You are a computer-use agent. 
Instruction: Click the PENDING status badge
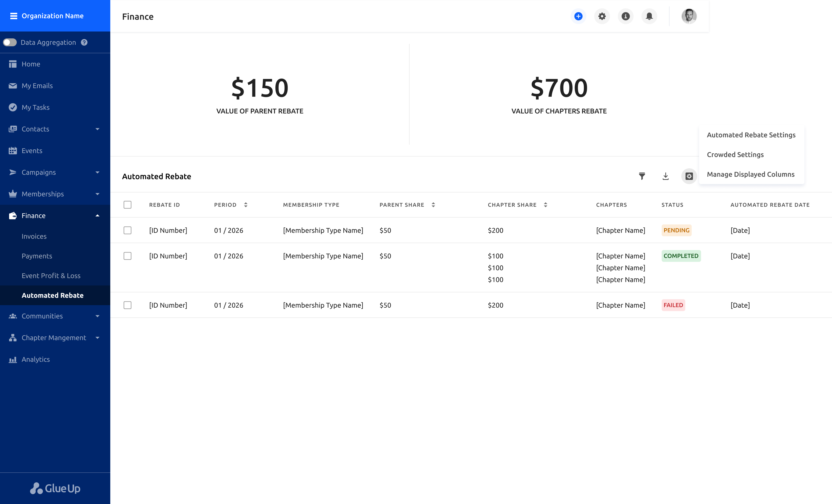point(676,230)
